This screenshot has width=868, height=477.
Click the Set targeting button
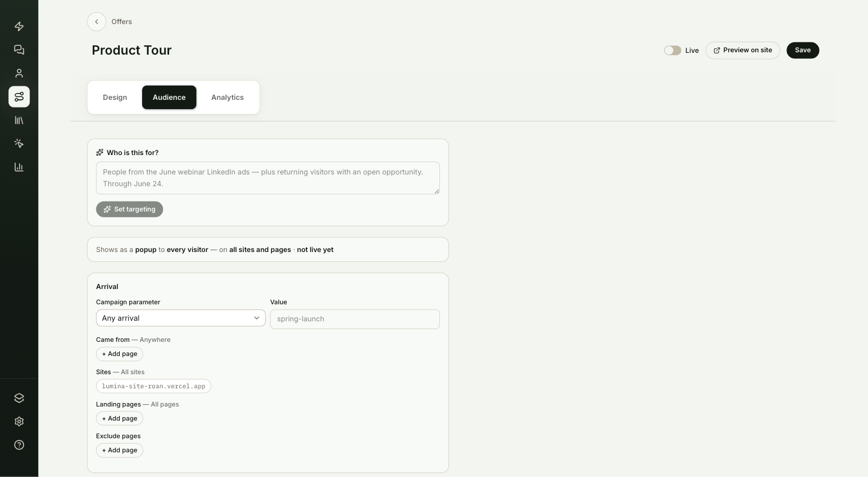pos(130,209)
